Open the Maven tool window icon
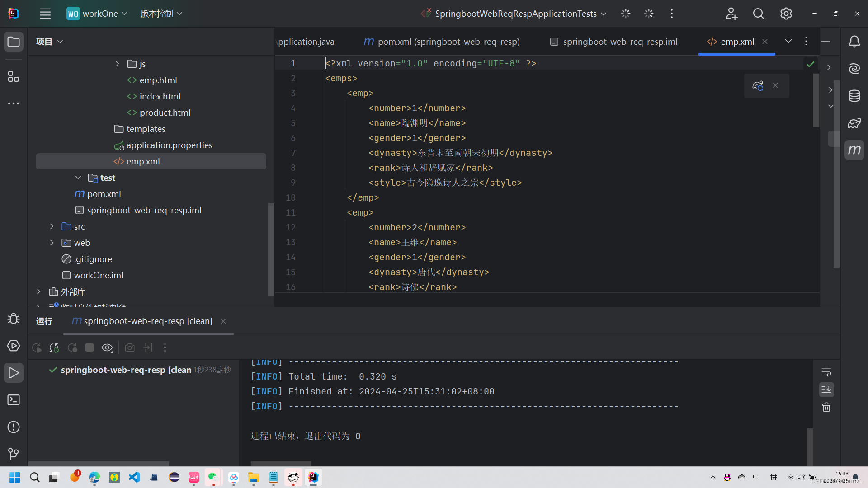The height and width of the screenshot is (488, 868). (x=854, y=150)
